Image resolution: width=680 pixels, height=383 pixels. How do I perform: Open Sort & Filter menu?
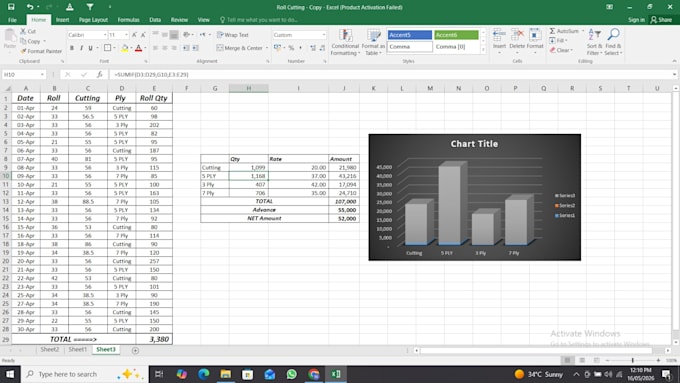tap(595, 42)
